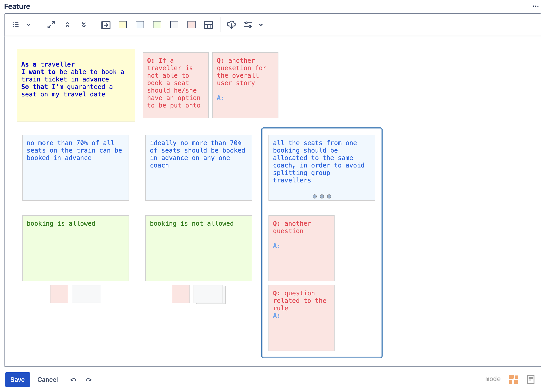Click the undo arrow next to Cancel
546x392 pixels.
tap(73, 380)
